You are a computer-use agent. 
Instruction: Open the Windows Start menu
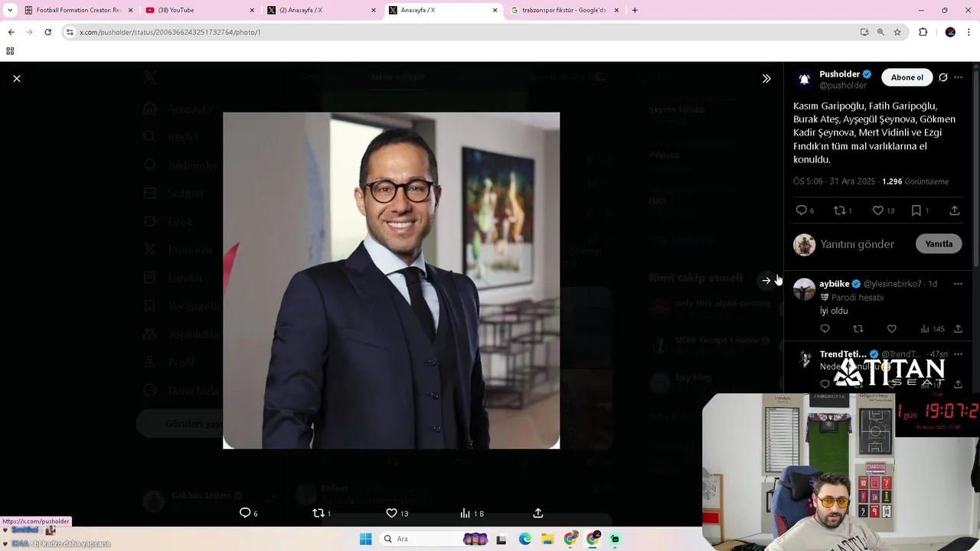365,539
